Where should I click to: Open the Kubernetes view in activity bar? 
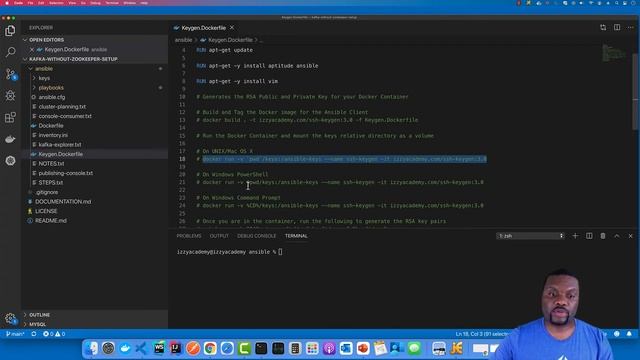(10, 160)
